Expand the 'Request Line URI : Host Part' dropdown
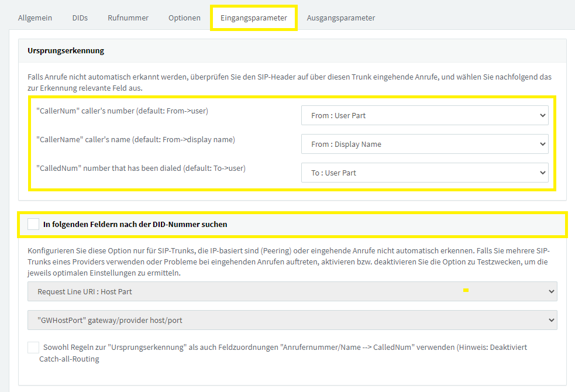This screenshot has height=392, width=575. (292, 291)
